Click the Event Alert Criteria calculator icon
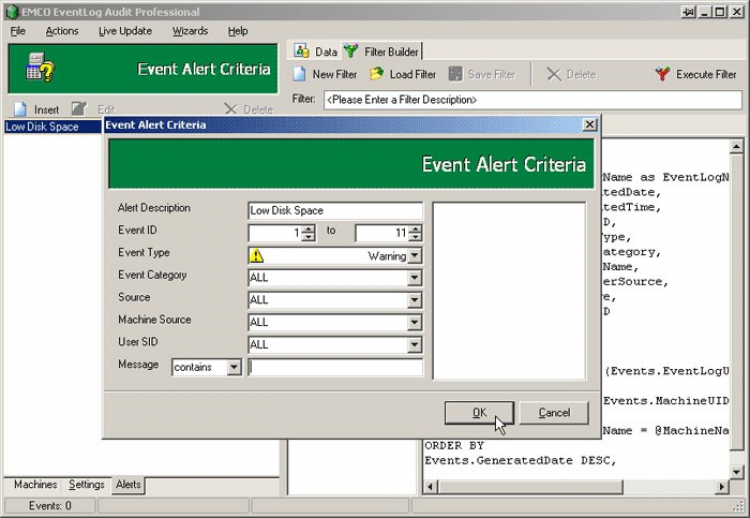The width and height of the screenshot is (750, 518). pyautogui.click(x=40, y=68)
